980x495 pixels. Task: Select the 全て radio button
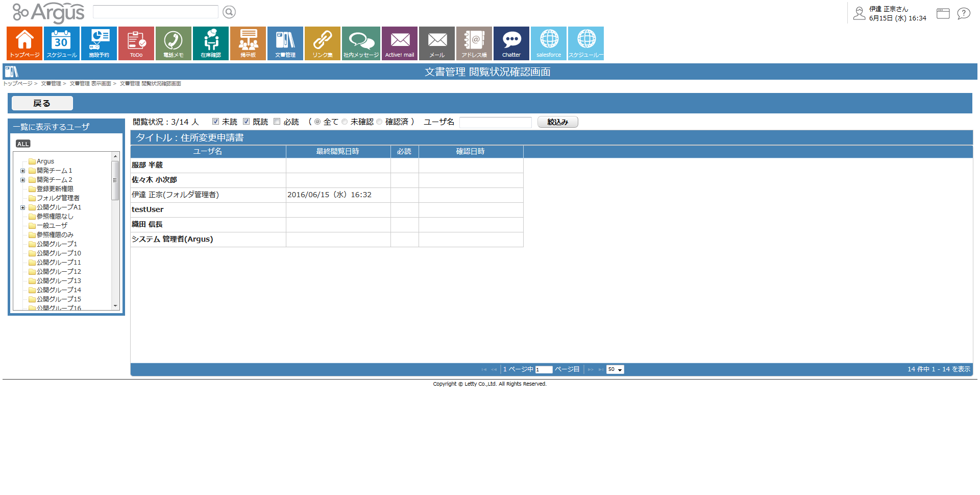coord(317,122)
